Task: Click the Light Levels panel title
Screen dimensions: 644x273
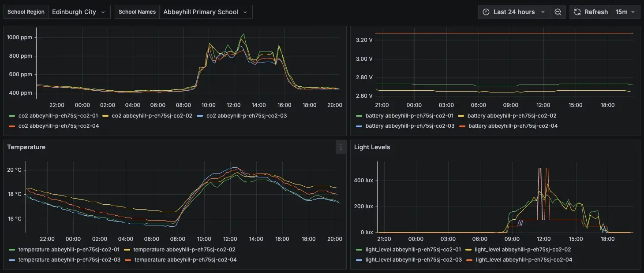Action: pyautogui.click(x=372, y=147)
